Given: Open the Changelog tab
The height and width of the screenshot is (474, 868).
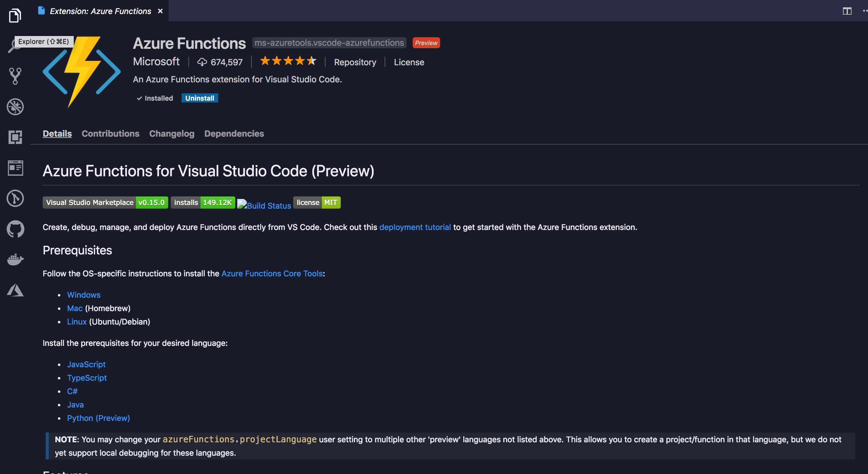Looking at the screenshot, I should pyautogui.click(x=172, y=134).
